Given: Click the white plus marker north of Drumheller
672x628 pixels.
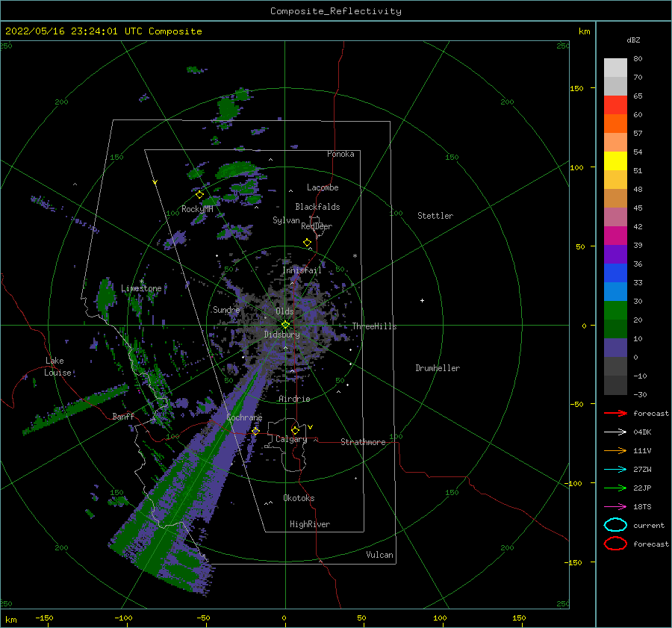Looking at the screenshot, I should coord(422,300).
